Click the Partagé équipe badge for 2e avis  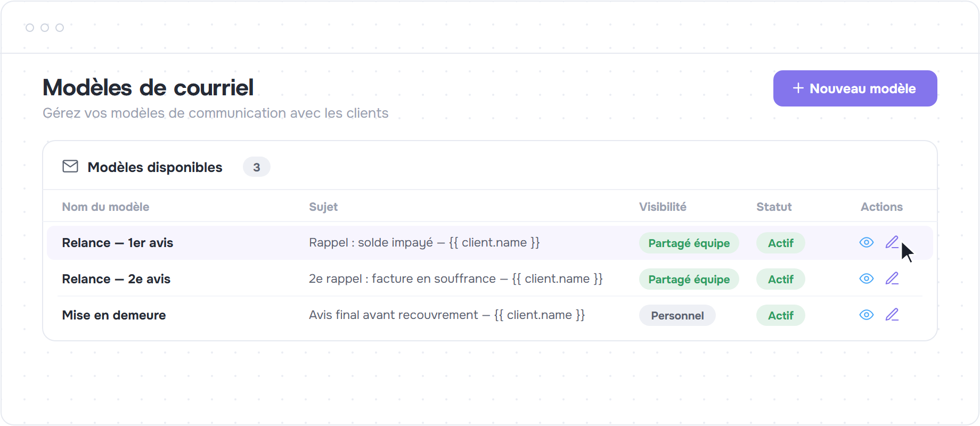coord(689,279)
